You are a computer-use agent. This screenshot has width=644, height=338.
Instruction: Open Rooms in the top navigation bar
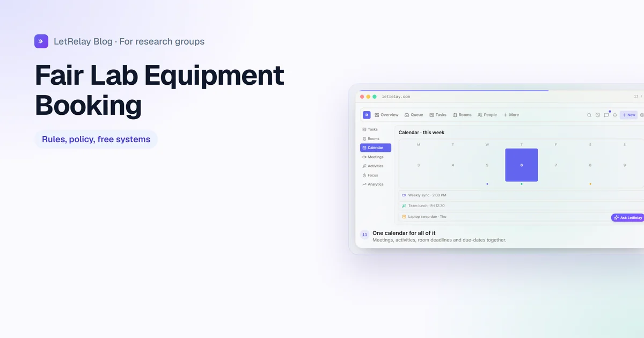pyautogui.click(x=462, y=115)
